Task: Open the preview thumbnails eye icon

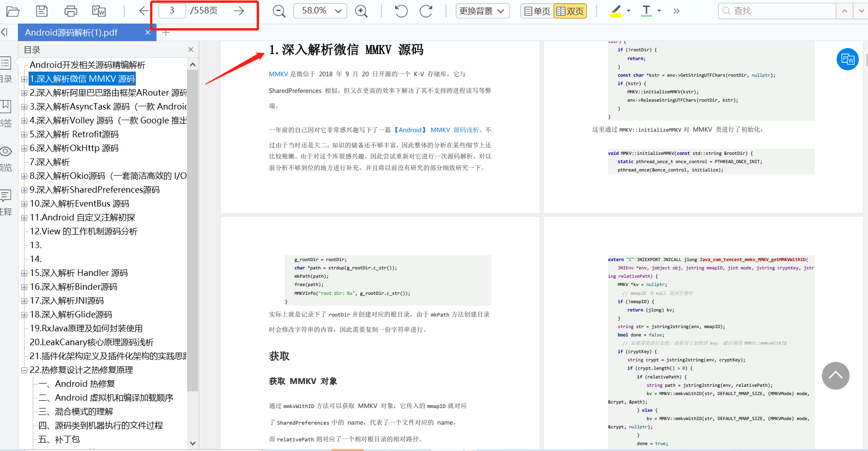Action: (6, 151)
